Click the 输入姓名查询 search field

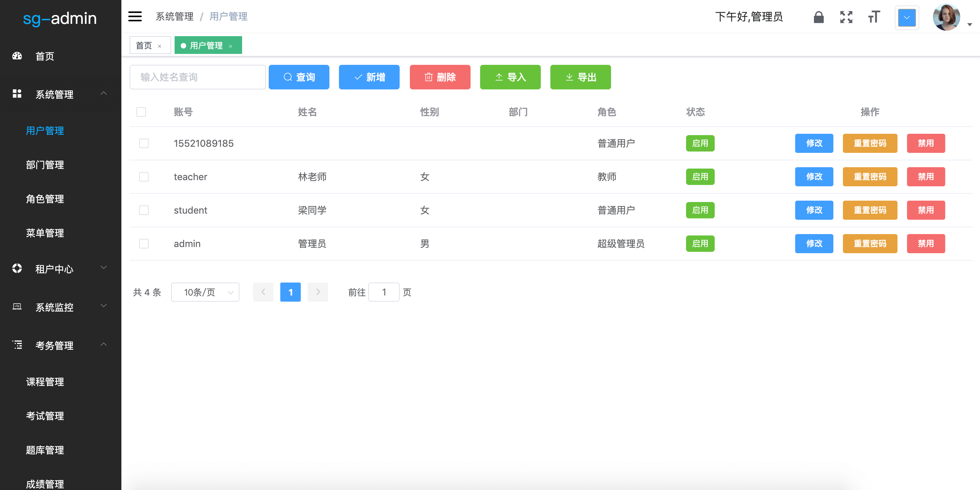point(197,77)
